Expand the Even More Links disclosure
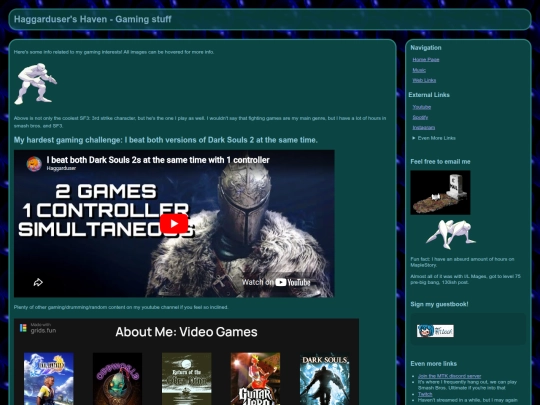Screen dimensions: 540x405 [434, 138]
